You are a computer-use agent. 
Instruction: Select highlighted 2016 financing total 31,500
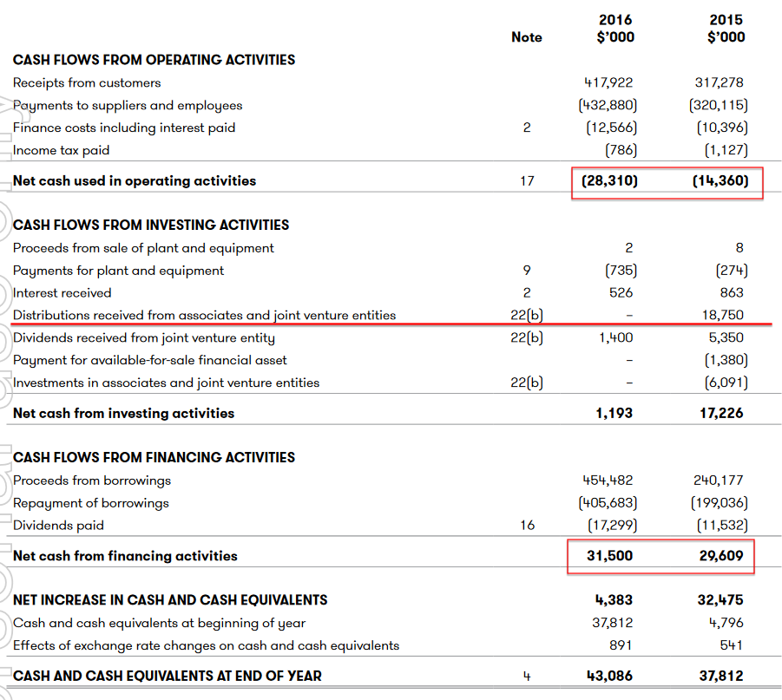click(609, 556)
